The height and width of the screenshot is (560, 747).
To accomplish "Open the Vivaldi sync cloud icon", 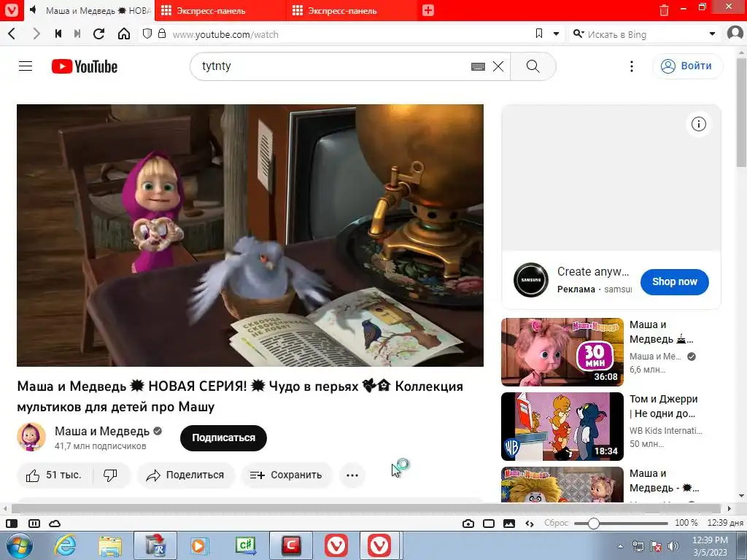I will tap(55, 524).
